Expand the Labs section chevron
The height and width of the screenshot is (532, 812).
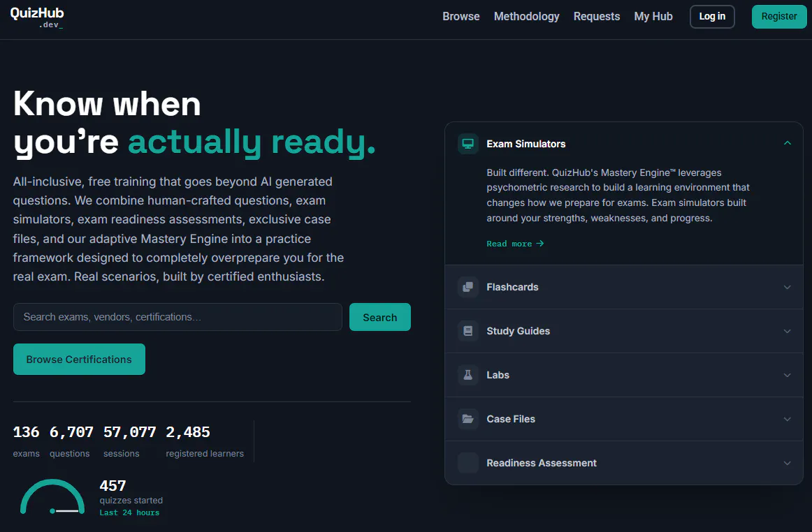[787, 375]
